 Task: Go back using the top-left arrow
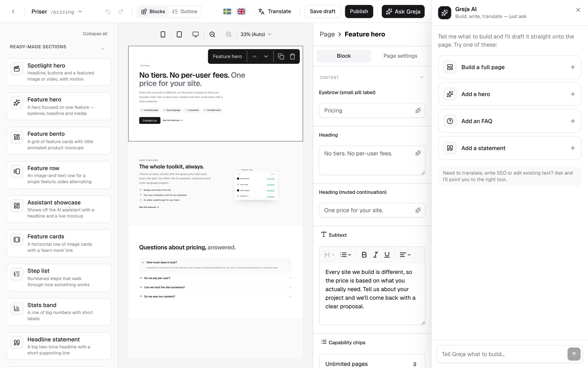click(13, 11)
